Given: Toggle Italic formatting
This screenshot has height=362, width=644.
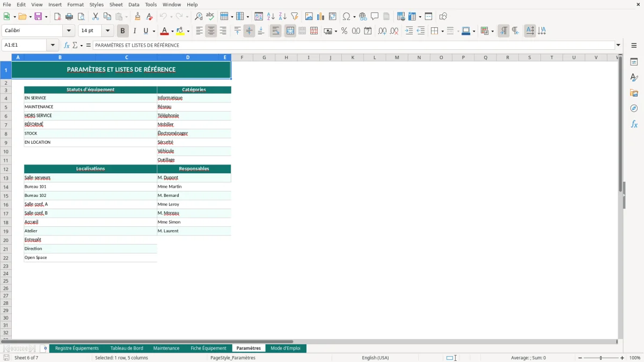Looking at the screenshot, I should (x=134, y=31).
